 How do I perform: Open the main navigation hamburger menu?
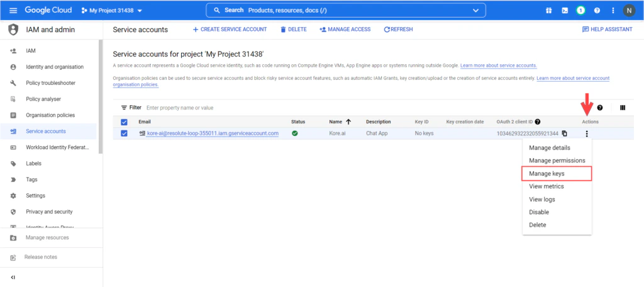[13, 10]
